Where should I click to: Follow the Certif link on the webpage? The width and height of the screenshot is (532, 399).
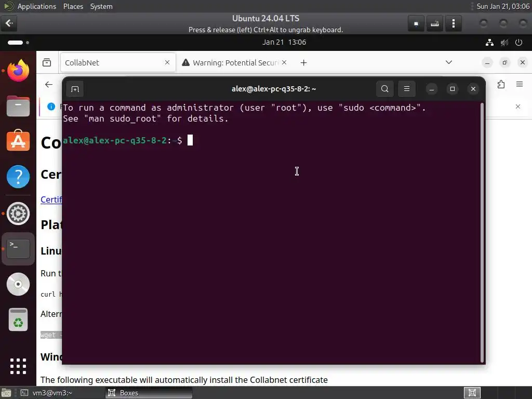(51, 199)
